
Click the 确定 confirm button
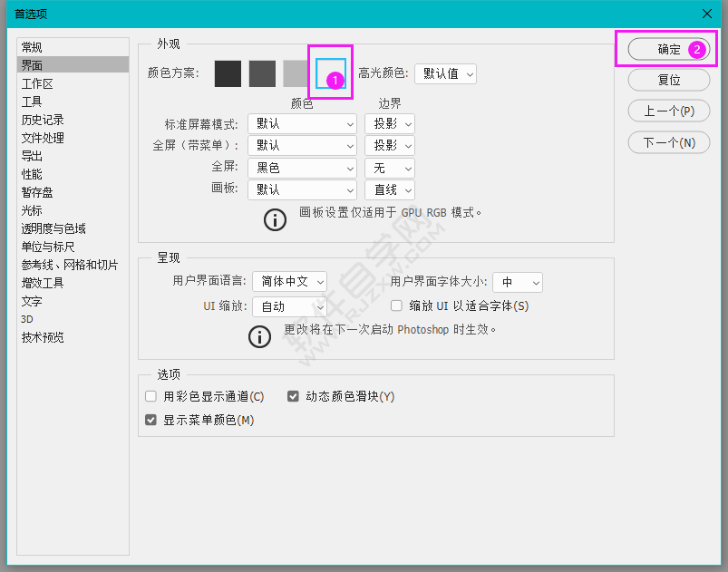pyautogui.click(x=668, y=49)
